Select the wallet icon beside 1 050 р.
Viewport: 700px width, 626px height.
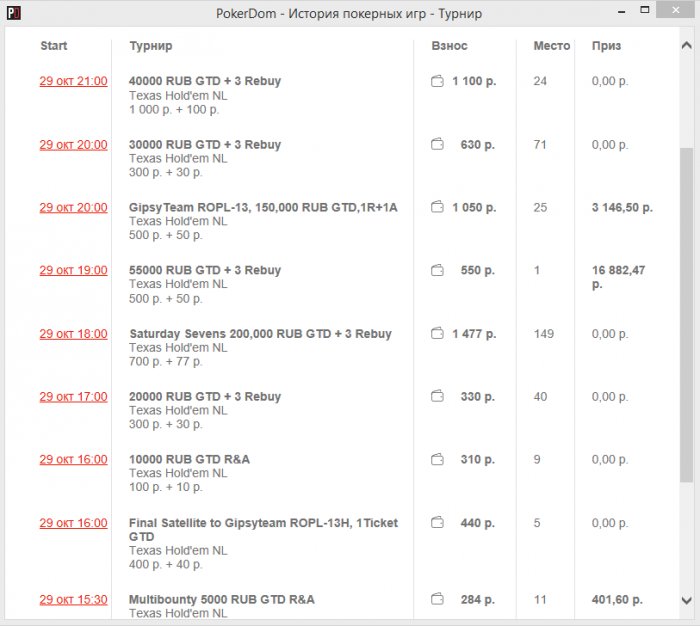point(437,208)
